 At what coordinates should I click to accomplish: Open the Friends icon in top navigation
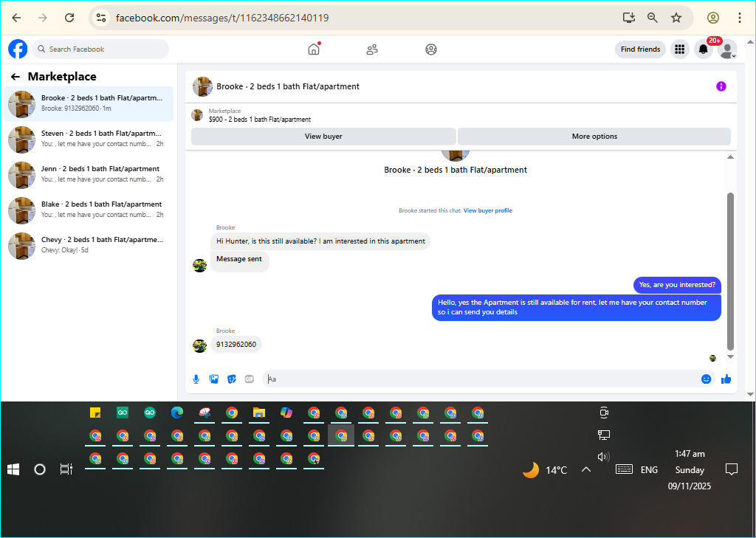pos(372,49)
